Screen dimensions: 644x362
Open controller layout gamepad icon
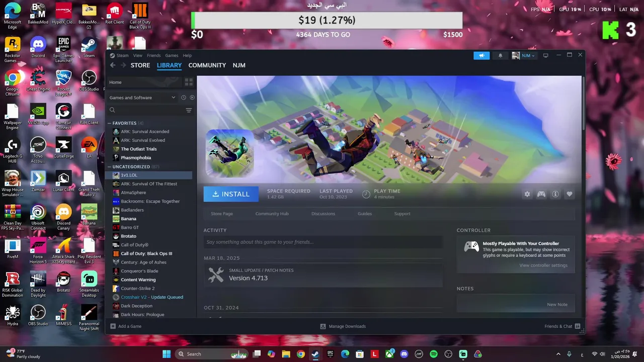pyautogui.click(x=541, y=194)
